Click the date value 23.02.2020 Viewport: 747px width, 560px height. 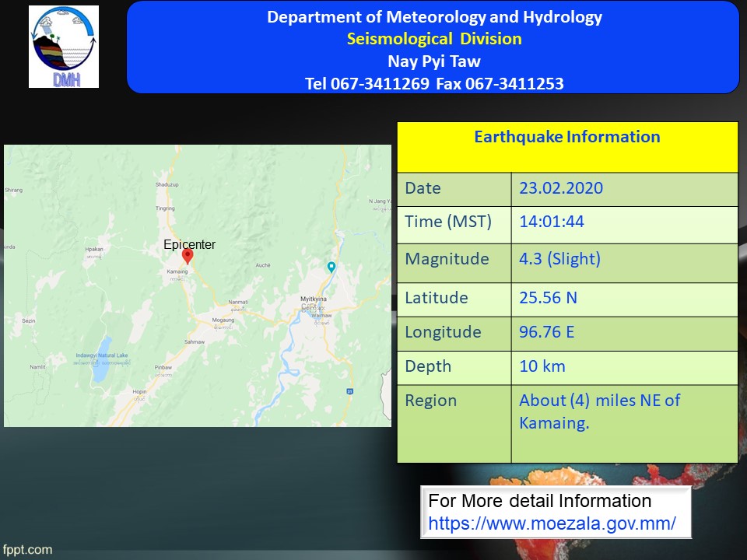[561, 188]
